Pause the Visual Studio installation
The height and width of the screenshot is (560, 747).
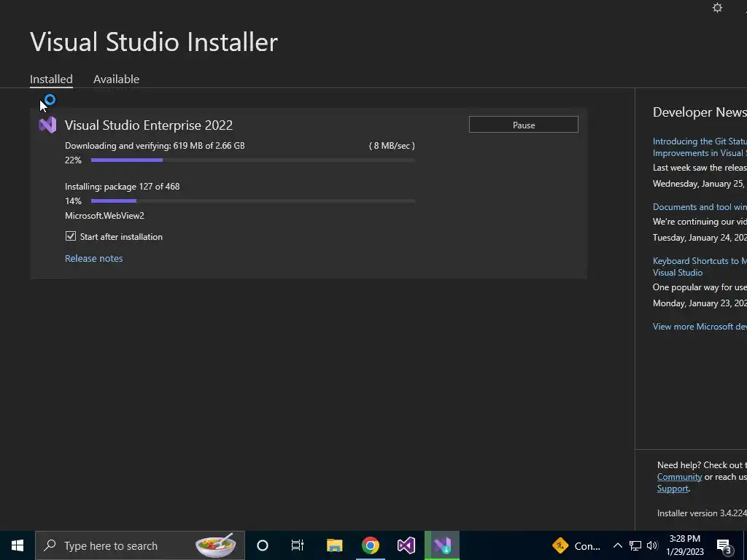click(524, 125)
